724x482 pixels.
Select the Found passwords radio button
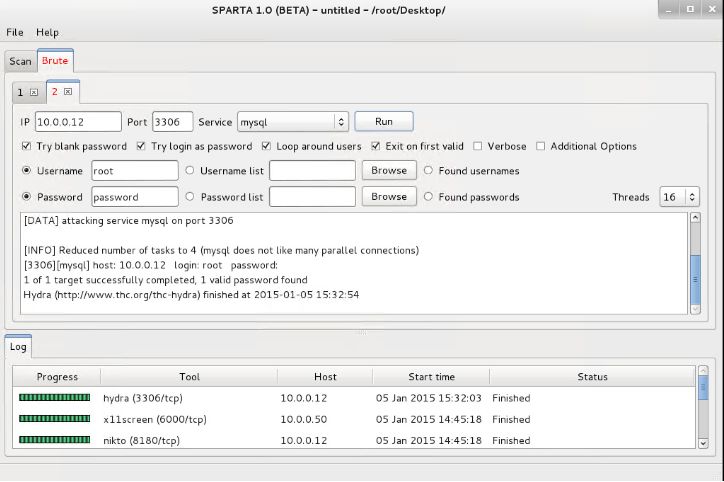pyautogui.click(x=429, y=197)
